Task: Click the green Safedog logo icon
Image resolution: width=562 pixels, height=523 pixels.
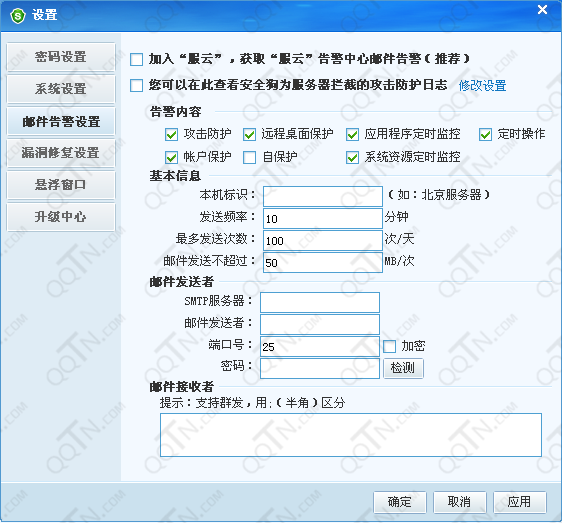Action: (x=18, y=15)
